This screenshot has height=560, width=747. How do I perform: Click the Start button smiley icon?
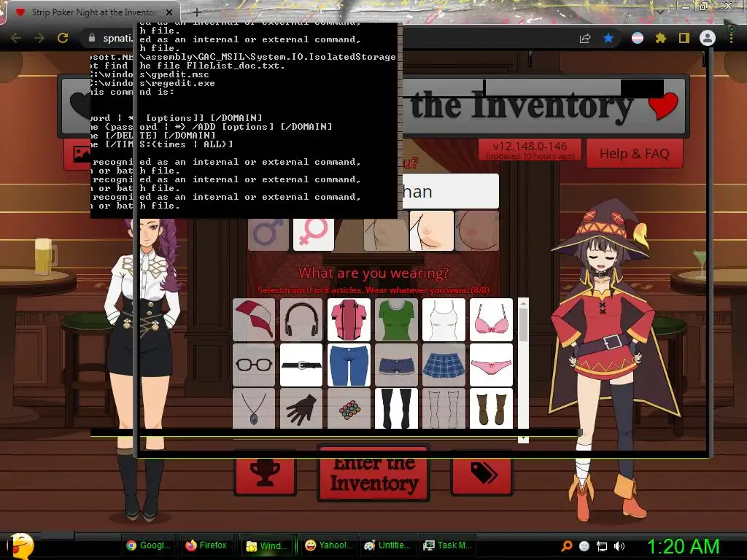pyautogui.click(x=21, y=546)
